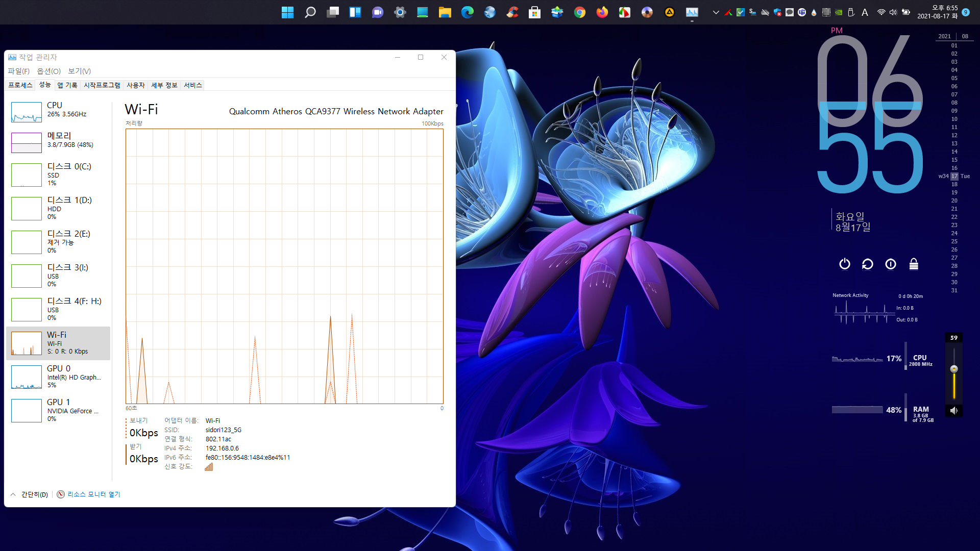Click the Resource Monitor icon in Task Manager
This screenshot has height=551, width=980.
[x=61, y=494]
